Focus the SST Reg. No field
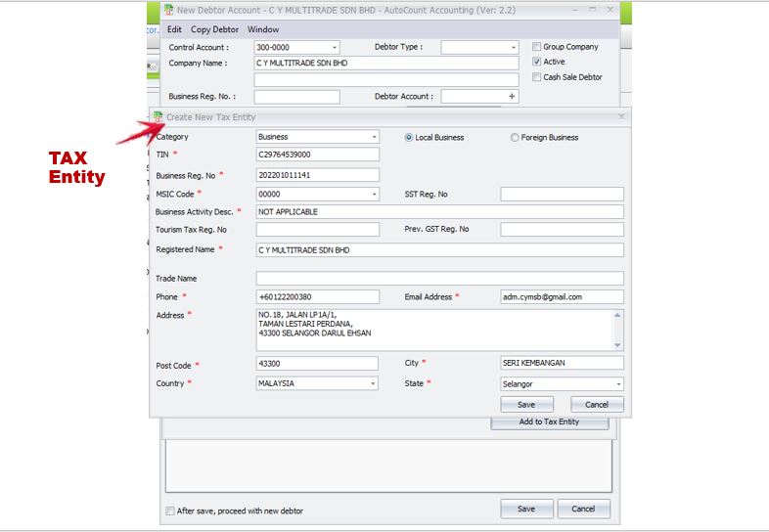The width and height of the screenshot is (769, 532). tap(562, 195)
